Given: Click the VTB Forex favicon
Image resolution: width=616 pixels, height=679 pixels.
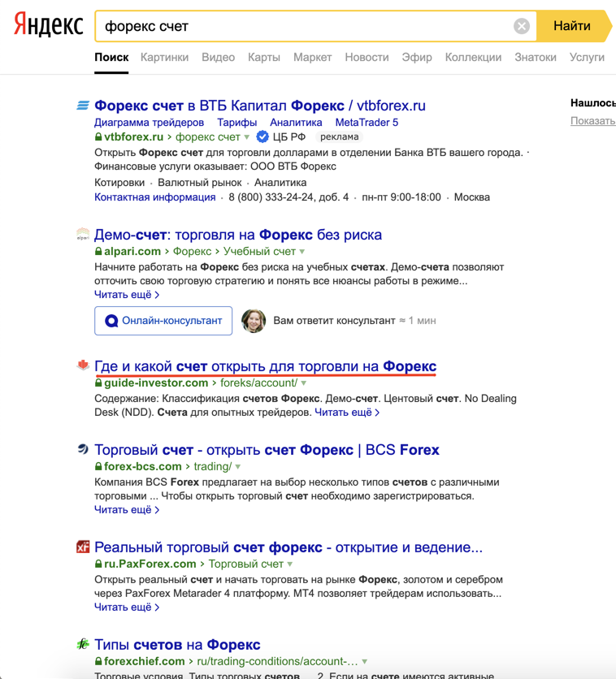Looking at the screenshot, I should pyautogui.click(x=83, y=106).
